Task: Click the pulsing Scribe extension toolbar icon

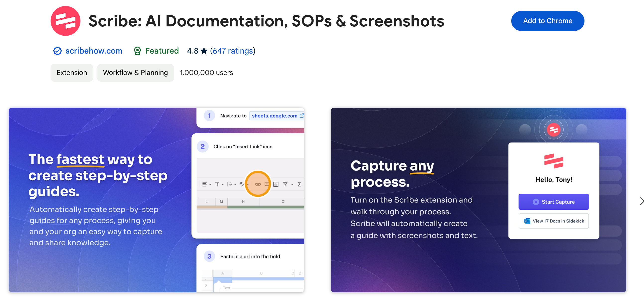Action: tap(554, 130)
